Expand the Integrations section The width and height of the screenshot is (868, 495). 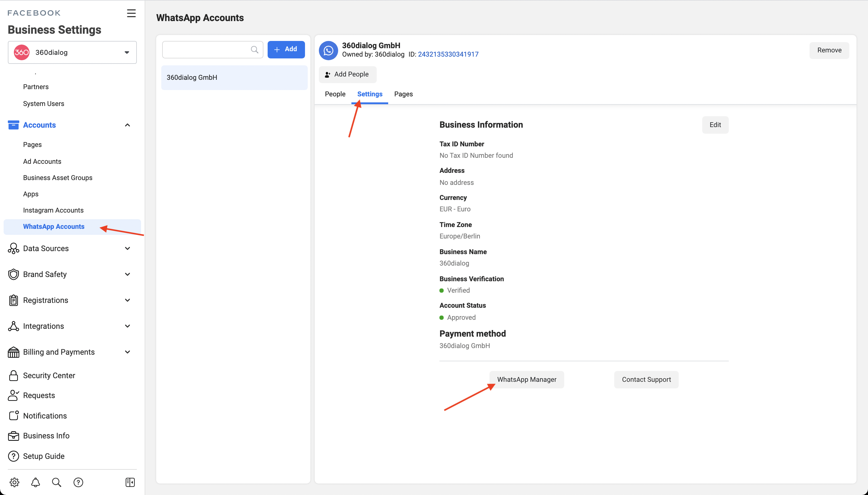[127, 326]
